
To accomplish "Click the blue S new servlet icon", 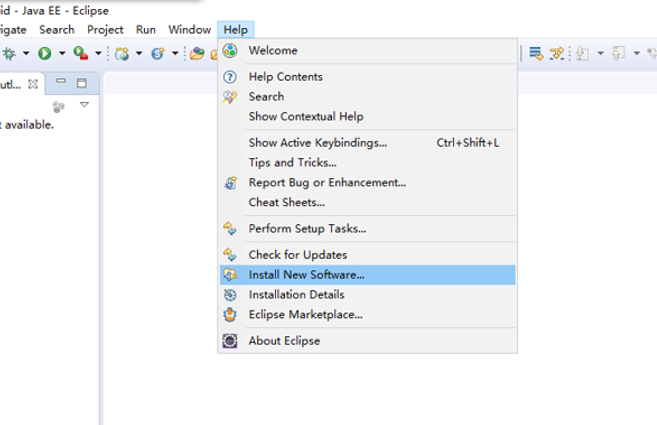I will coord(158,54).
